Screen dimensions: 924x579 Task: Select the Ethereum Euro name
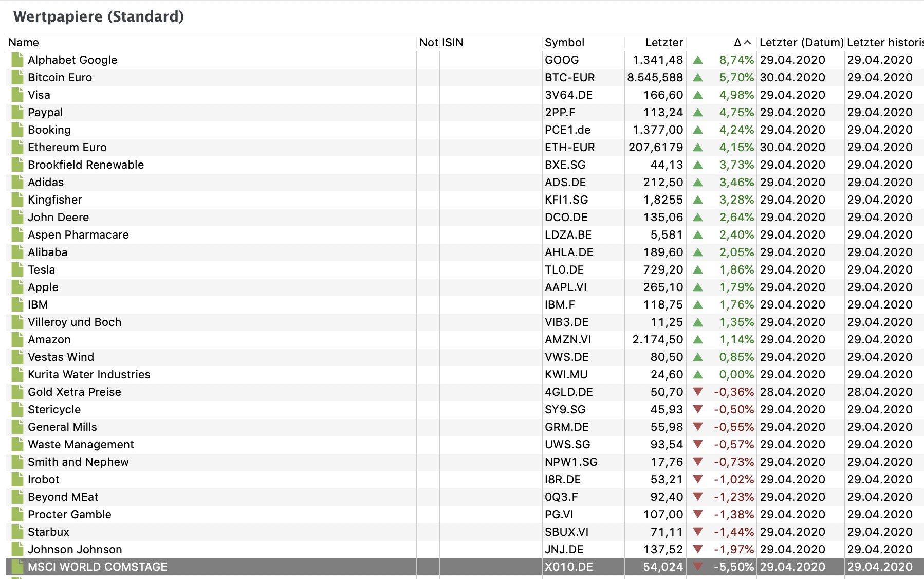click(x=67, y=147)
